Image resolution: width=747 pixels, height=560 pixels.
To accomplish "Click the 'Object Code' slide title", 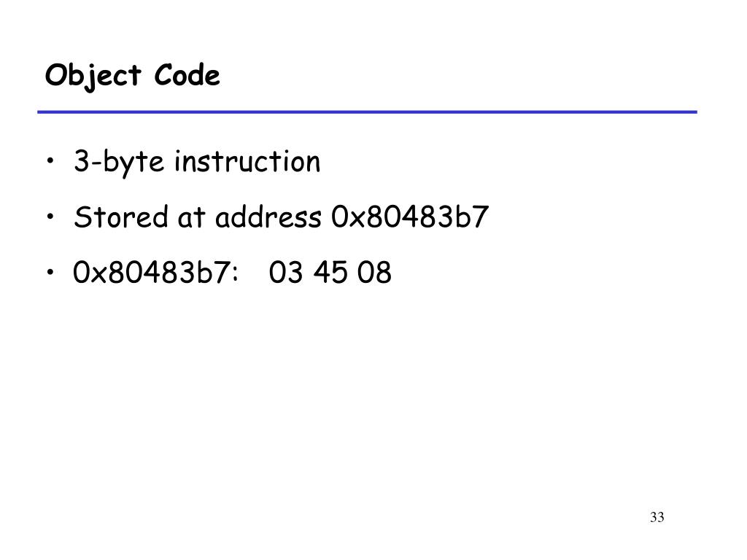I will pos(133,76).
